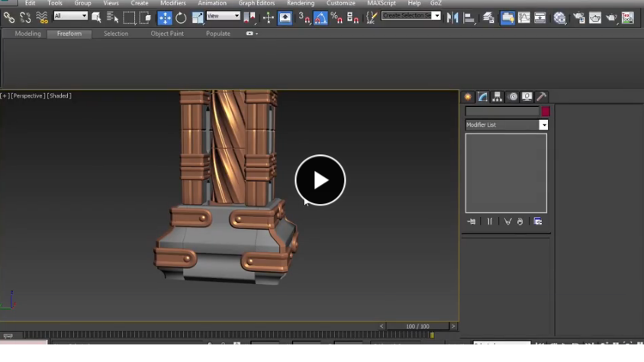
Task: Open the Graph Editors menu
Action: pyautogui.click(x=256, y=3)
